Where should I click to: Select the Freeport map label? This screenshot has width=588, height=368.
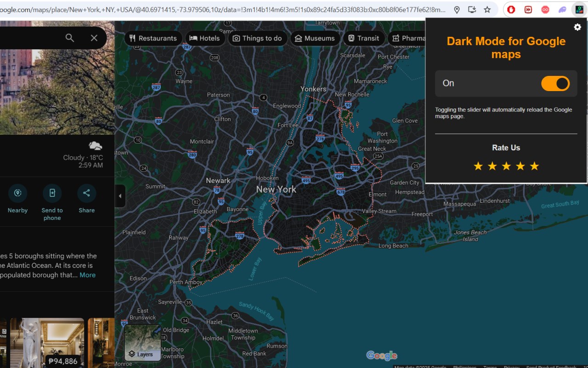point(422,214)
